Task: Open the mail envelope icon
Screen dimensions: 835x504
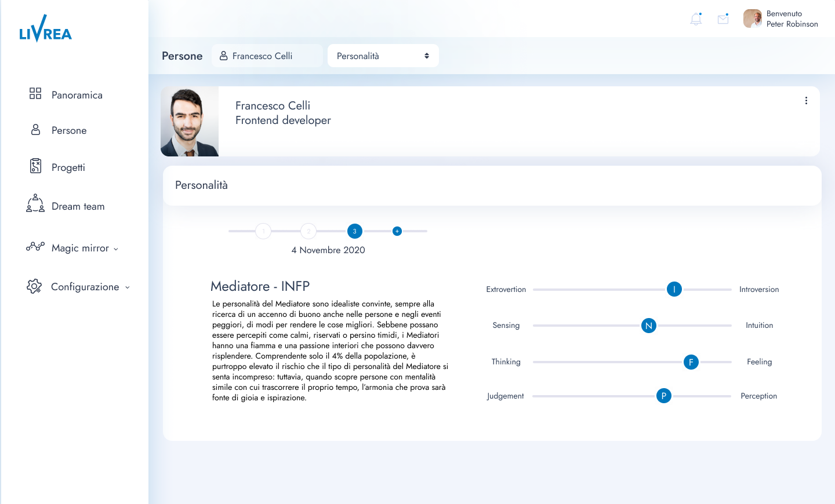Action: [723, 19]
